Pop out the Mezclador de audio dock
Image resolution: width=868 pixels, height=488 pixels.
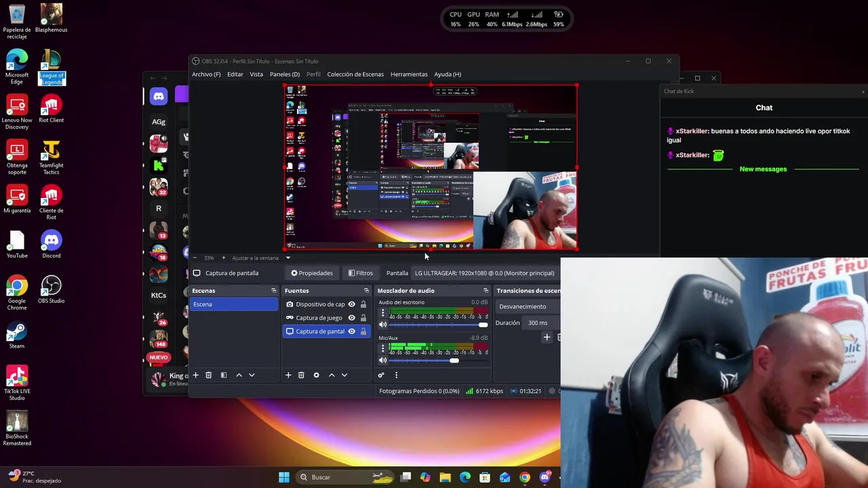pos(486,291)
